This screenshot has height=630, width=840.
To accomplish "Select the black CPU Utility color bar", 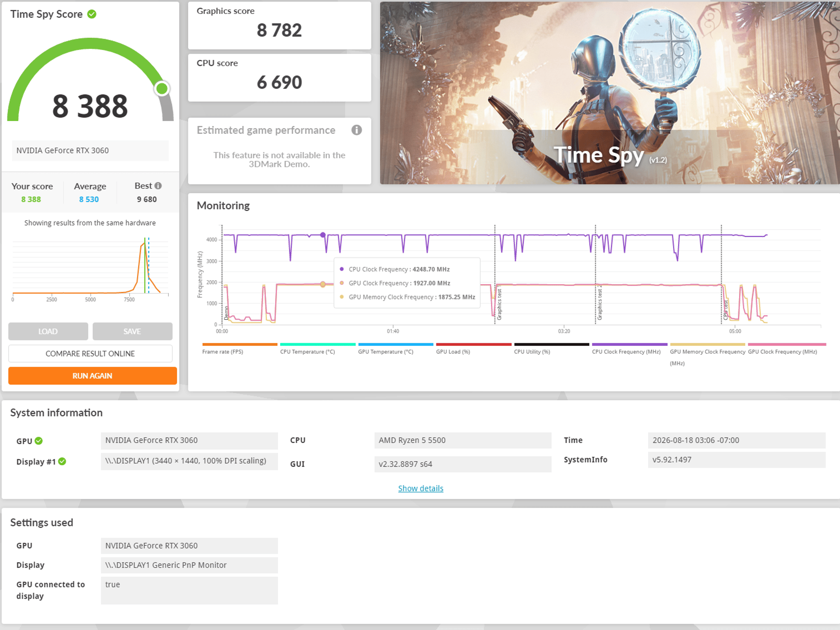I will coord(552,345).
